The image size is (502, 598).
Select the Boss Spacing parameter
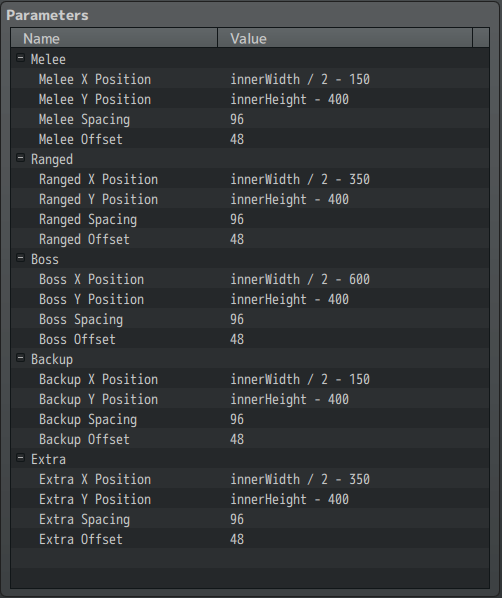click(81, 320)
